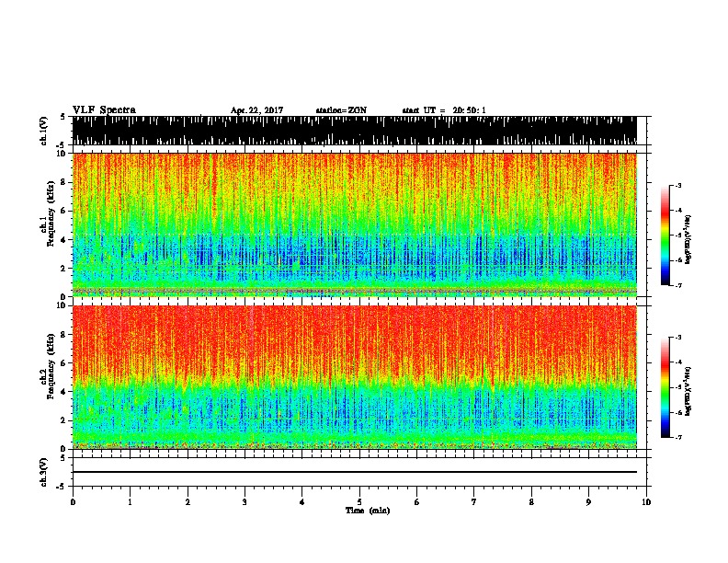Click the "2" kHz tick of ch.1 spectrogram
This screenshot has height=563, width=728.
64,269
